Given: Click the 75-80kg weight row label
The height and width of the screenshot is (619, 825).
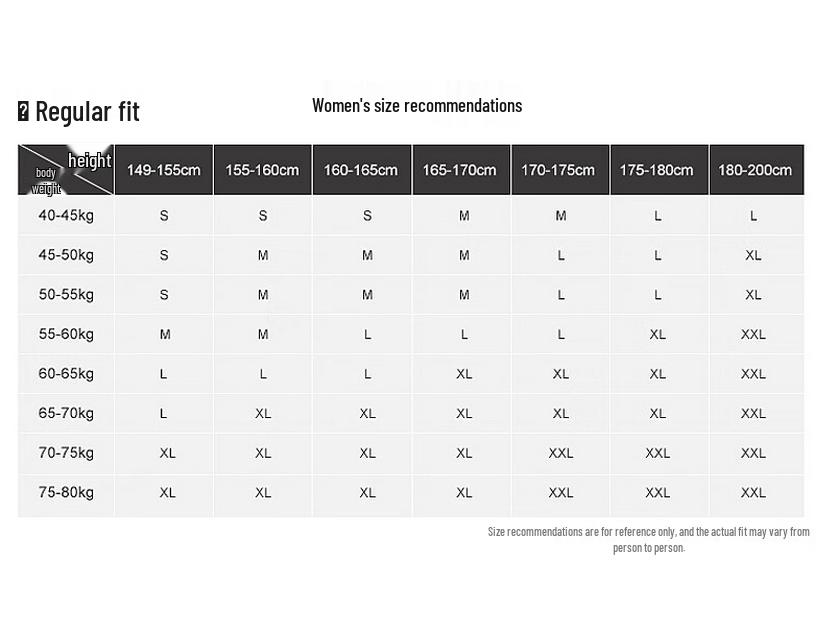Looking at the screenshot, I should [x=66, y=492].
